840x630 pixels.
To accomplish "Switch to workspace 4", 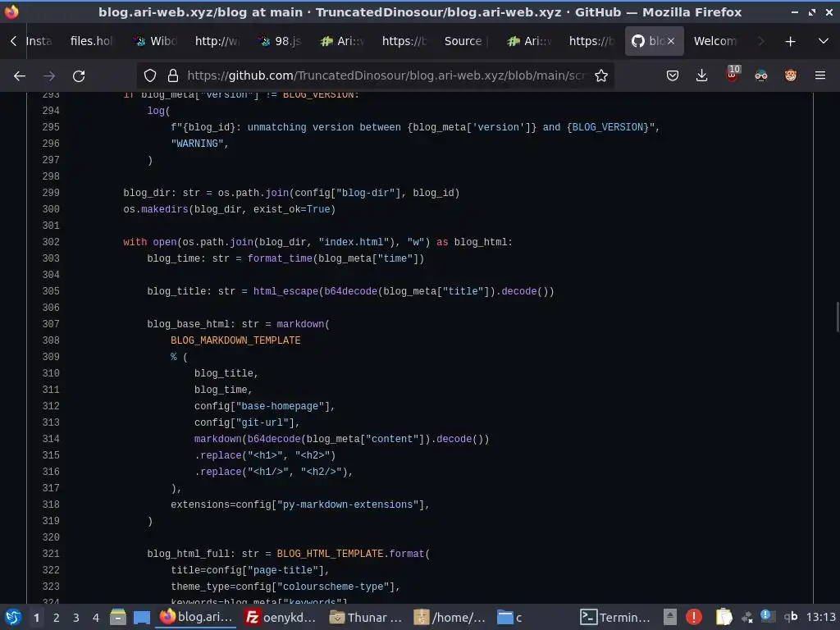I will click(x=96, y=618).
